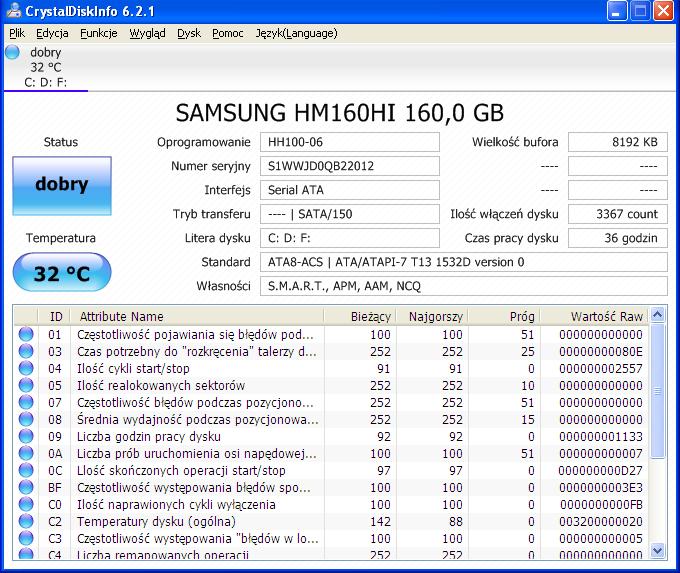
Task: Open the Funkcje menu
Action: click(98, 33)
